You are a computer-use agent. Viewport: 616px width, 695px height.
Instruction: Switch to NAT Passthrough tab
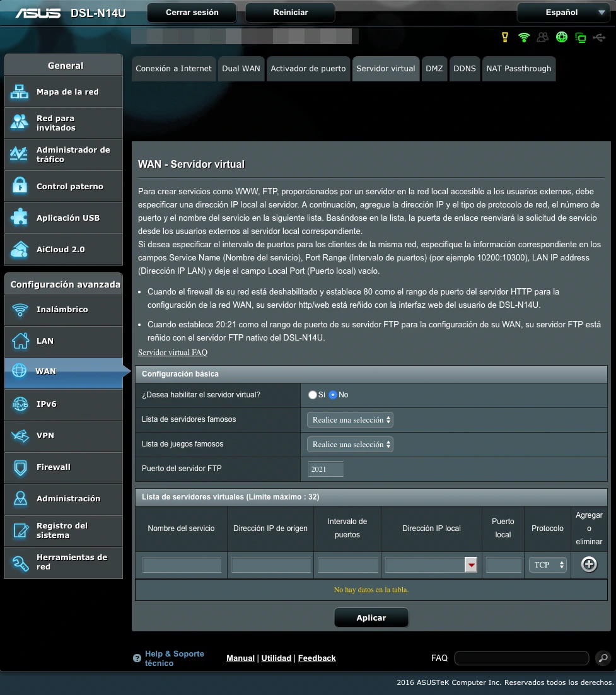click(x=518, y=69)
